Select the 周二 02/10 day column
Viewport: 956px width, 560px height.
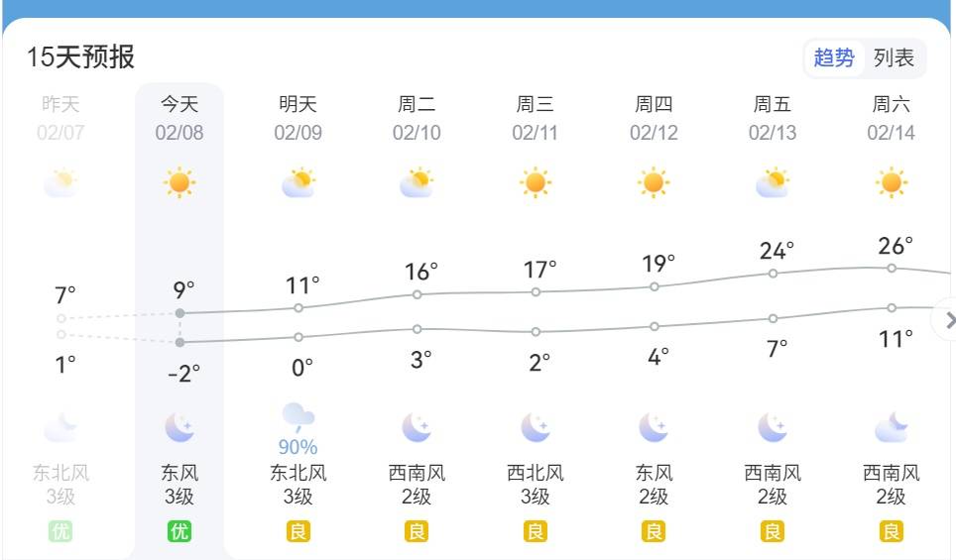click(x=417, y=118)
